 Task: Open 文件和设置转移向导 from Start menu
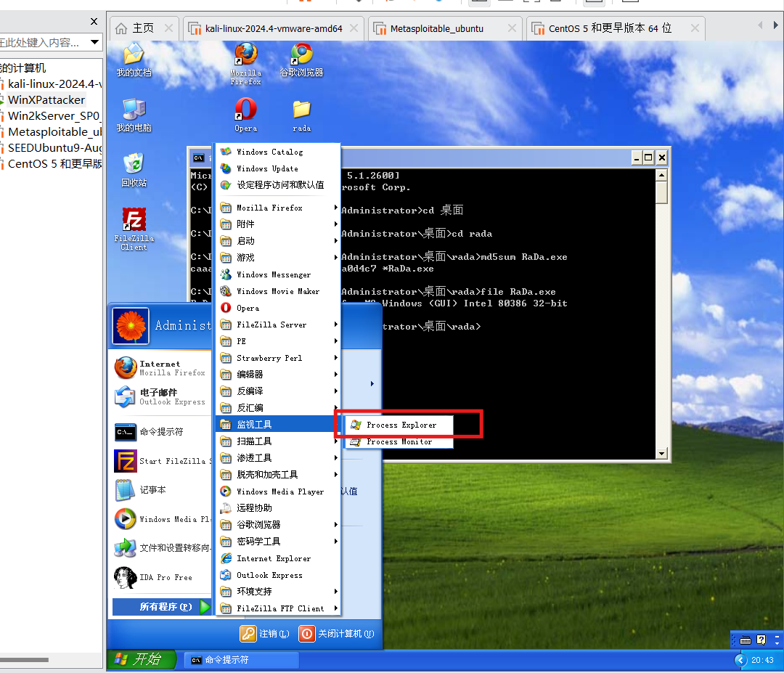[162, 548]
